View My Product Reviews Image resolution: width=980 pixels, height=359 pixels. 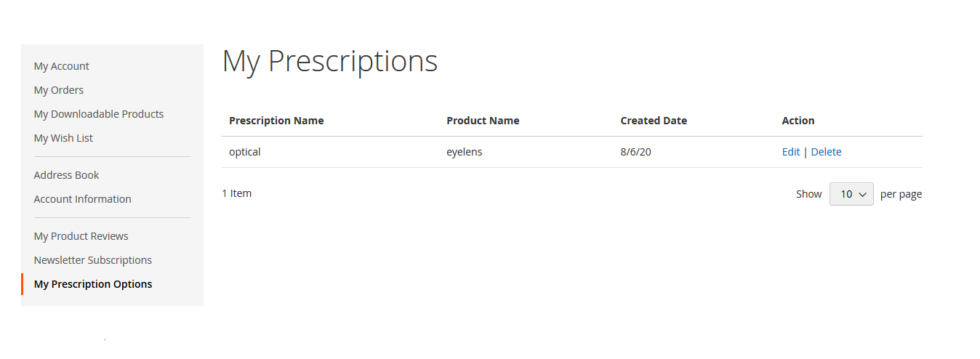coord(81,236)
